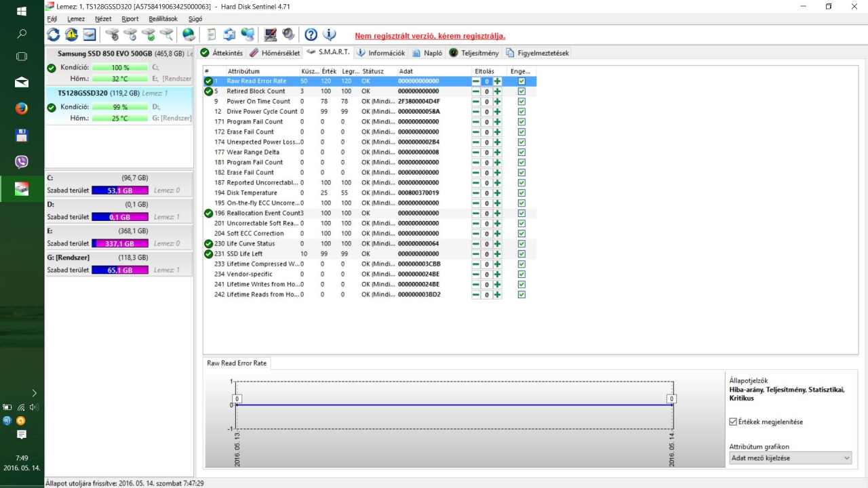Toggle enable checkbox for Life Curve Status
The image size is (868, 488).
pyautogui.click(x=521, y=244)
